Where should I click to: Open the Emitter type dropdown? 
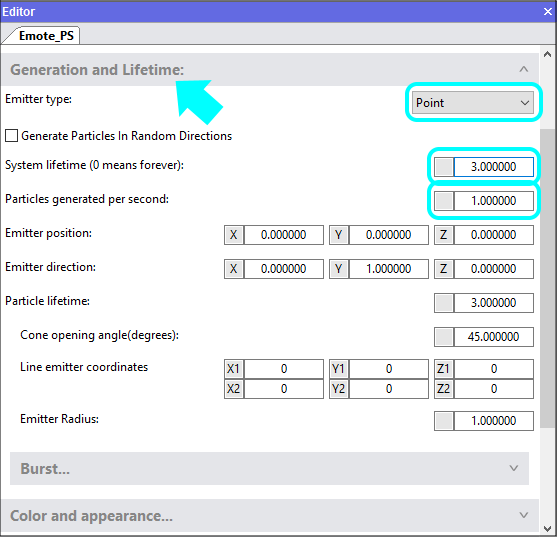pyautogui.click(x=473, y=103)
